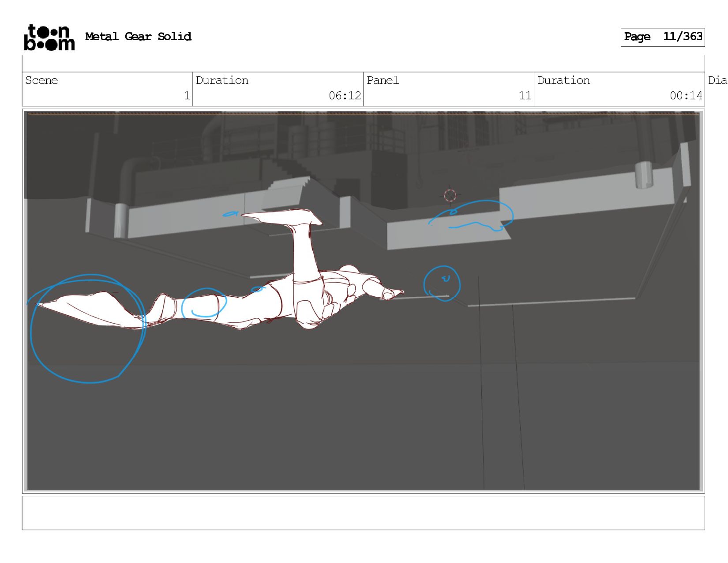Click the Panel label
Screen dimensions: 728x563
pos(383,80)
